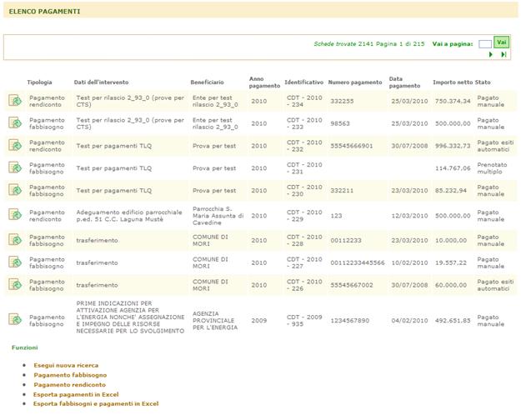The image size is (521, 420).
Task: Click the 'Identificativo' column header
Action: click(304, 82)
